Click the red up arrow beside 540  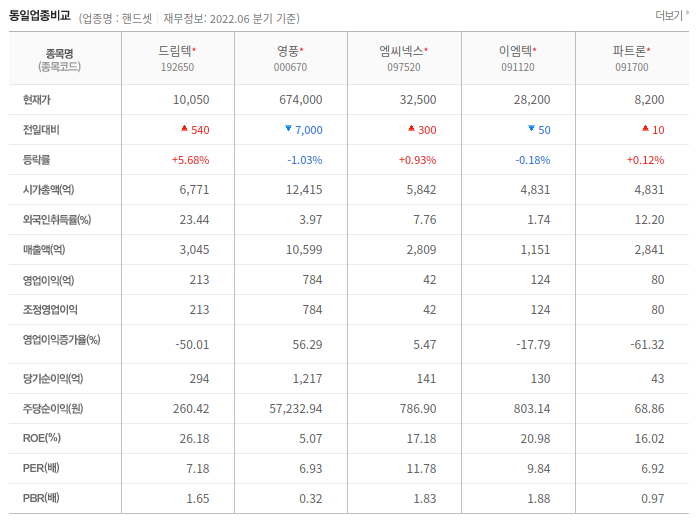(x=185, y=128)
